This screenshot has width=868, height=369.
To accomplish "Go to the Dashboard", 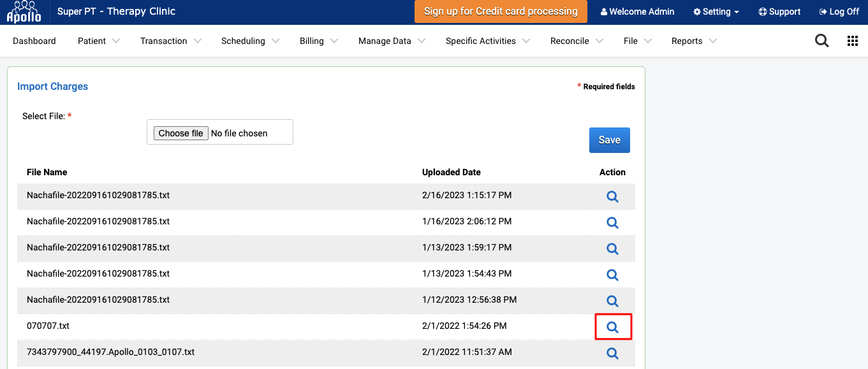I will click(34, 41).
